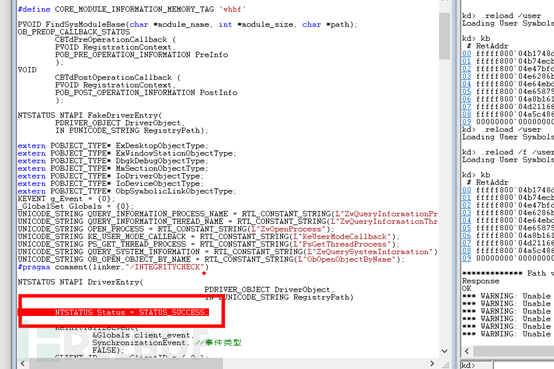Image resolution: width=554 pixels, height=369 pixels.
Task: Click frame 09 link in first kb stack trace
Action: (466, 122)
